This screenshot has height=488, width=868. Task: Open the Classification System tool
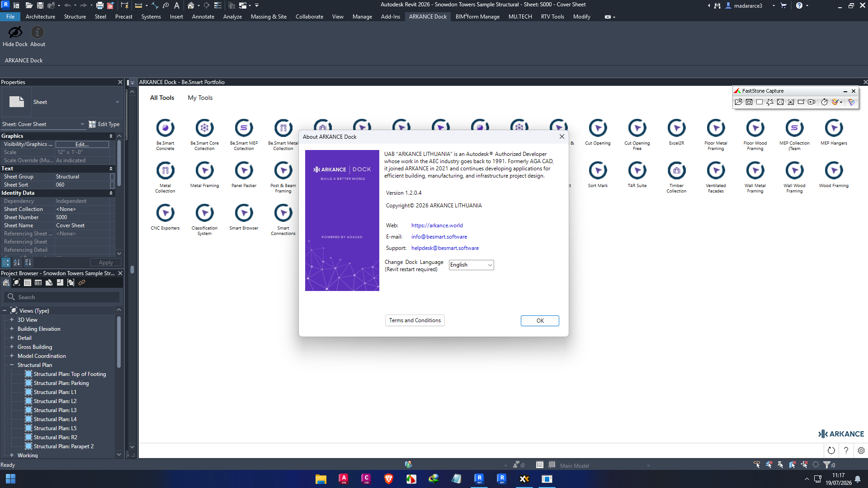204,219
